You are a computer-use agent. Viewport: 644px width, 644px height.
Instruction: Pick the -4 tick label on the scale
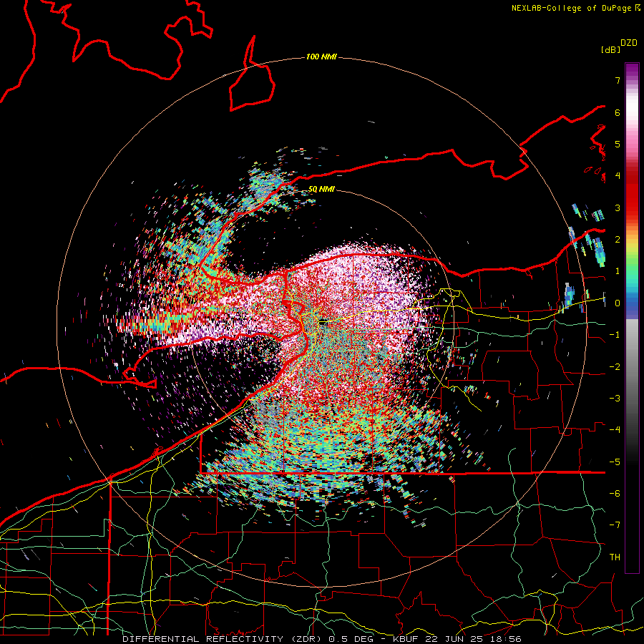point(615,430)
